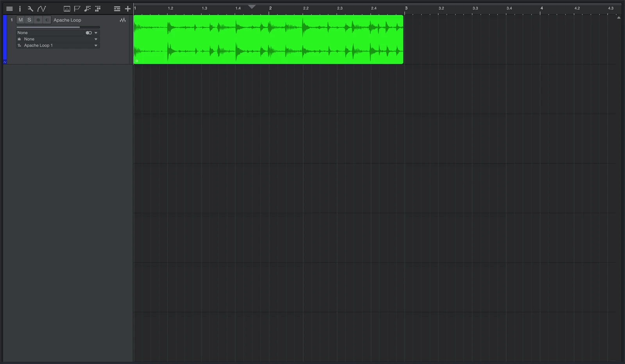Open the first None dropdown arrow
The width and height of the screenshot is (625, 364).
(x=95, y=33)
